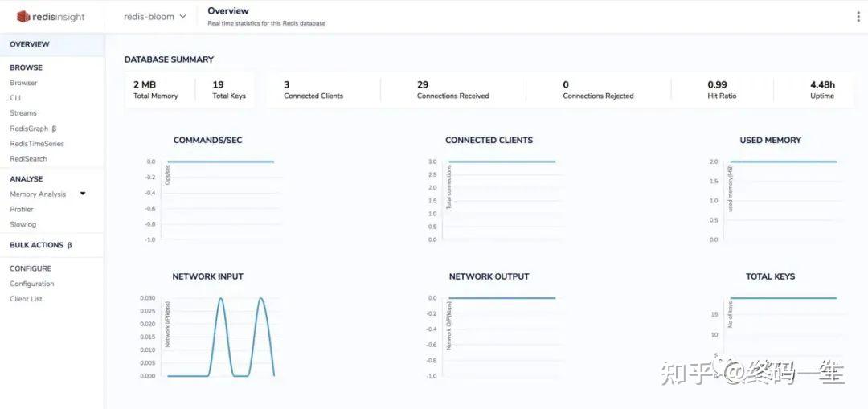
Task: Click the Network Input line graph
Action: coord(221,337)
